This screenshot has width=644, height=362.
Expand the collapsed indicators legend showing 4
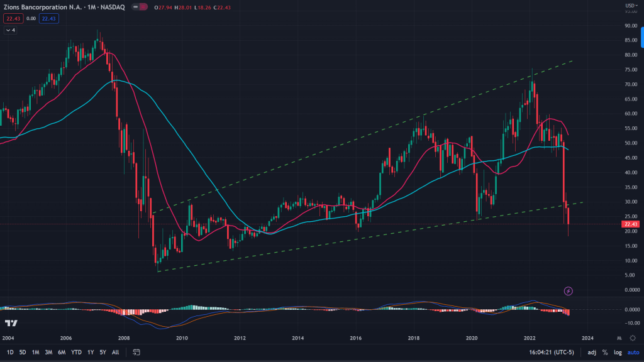coord(11,30)
